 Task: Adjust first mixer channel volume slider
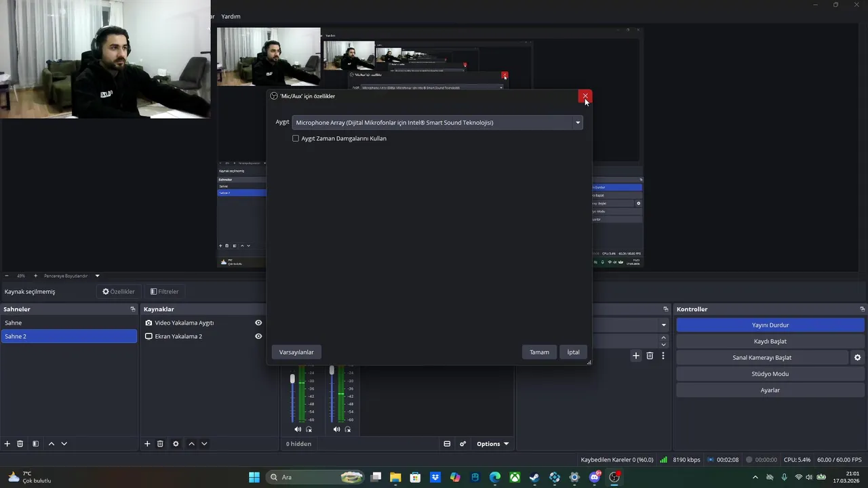[x=292, y=379]
